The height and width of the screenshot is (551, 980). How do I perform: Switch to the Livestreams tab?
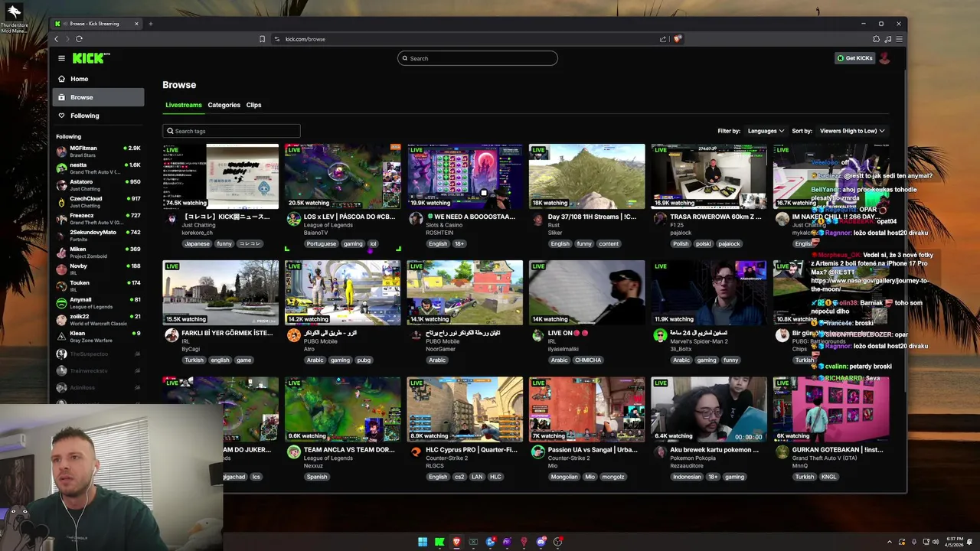click(184, 105)
